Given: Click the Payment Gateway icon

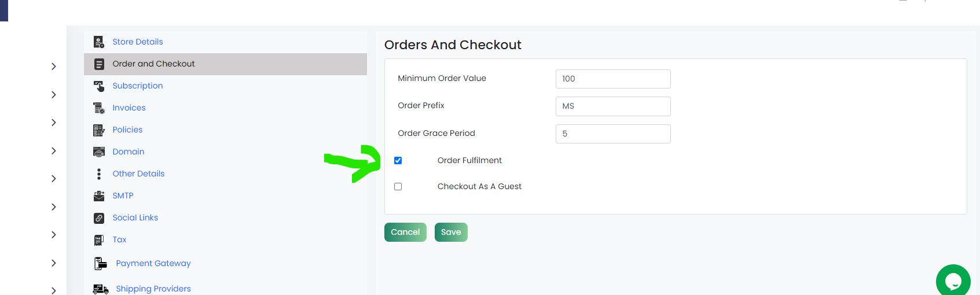Looking at the screenshot, I should [101, 263].
